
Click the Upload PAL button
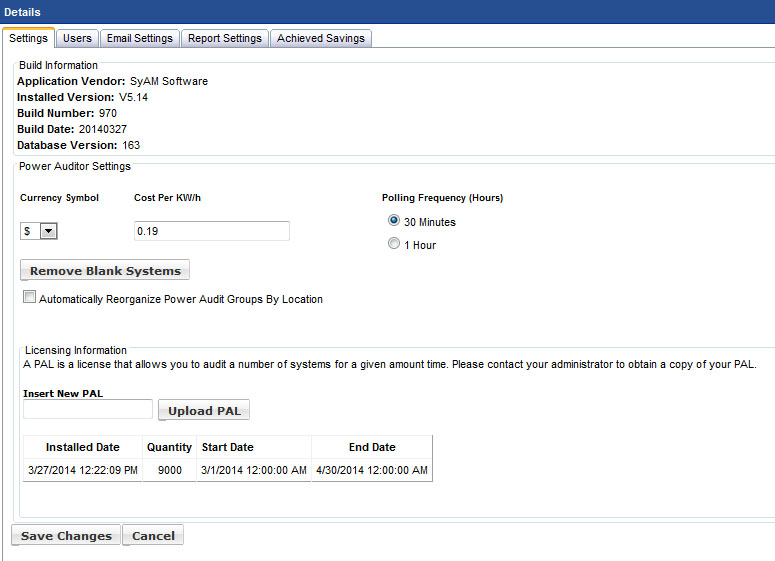[x=204, y=411]
